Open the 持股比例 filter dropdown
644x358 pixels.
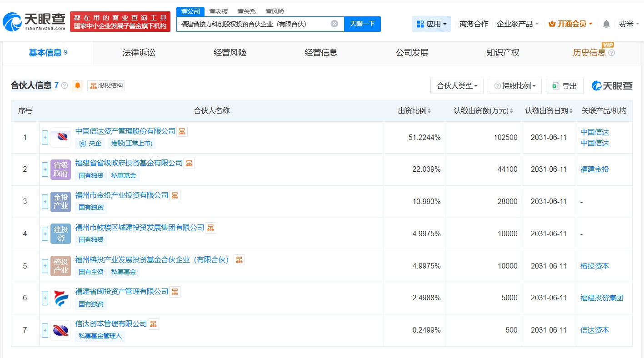pos(514,86)
